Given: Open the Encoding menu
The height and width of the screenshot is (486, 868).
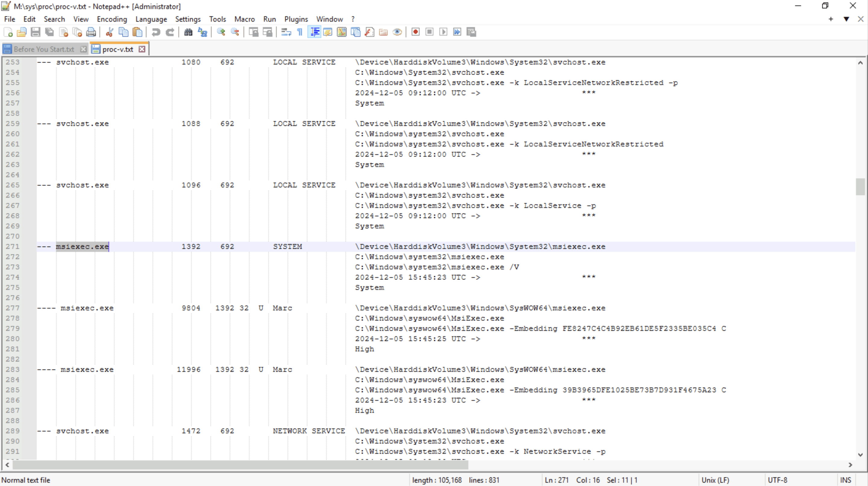Looking at the screenshot, I should pos(112,19).
